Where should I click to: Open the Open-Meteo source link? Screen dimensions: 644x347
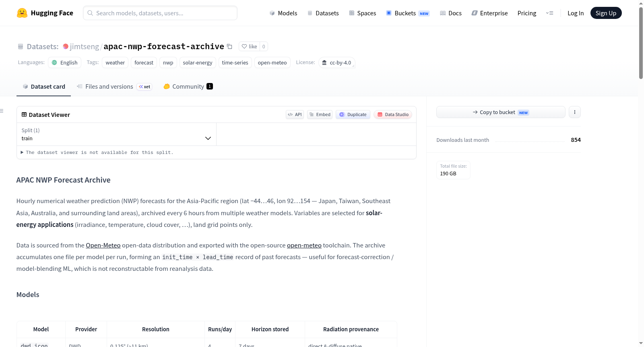click(103, 245)
